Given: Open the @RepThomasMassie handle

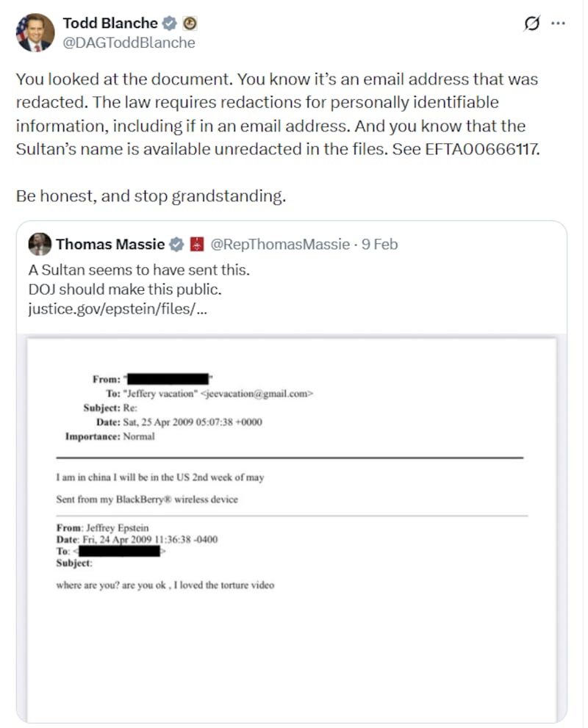Looking at the screenshot, I should tap(280, 244).
